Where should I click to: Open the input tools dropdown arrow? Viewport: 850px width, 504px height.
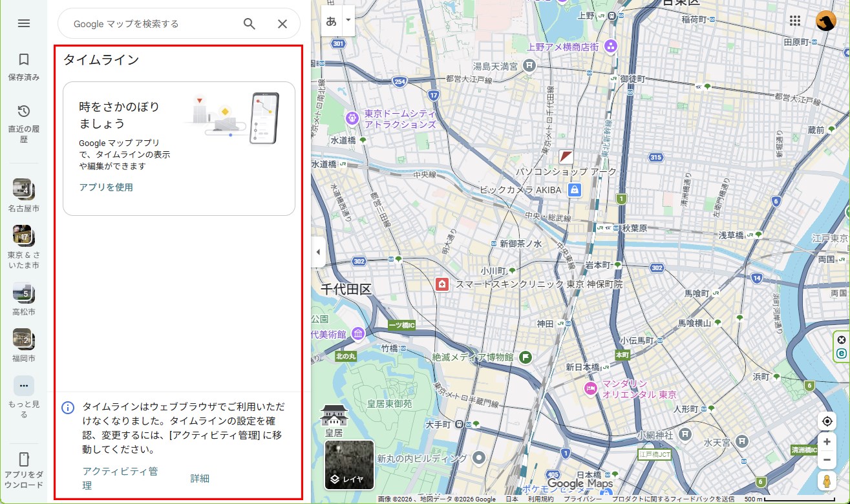(348, 20)
